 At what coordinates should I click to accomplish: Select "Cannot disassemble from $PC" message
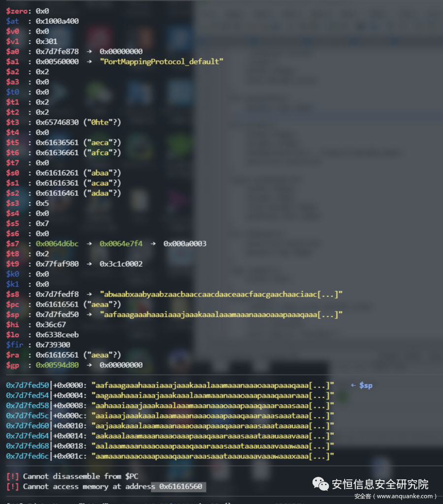(x=80, y=476)
